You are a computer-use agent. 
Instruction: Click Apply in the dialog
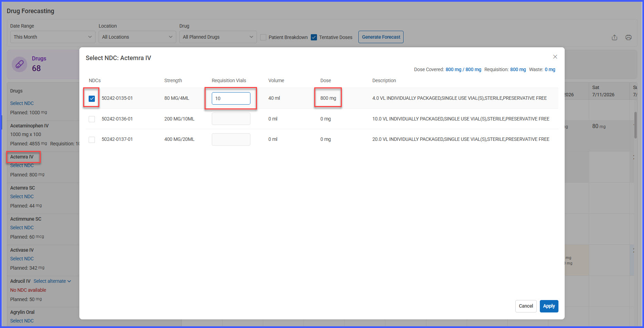(x=549, y=306)
